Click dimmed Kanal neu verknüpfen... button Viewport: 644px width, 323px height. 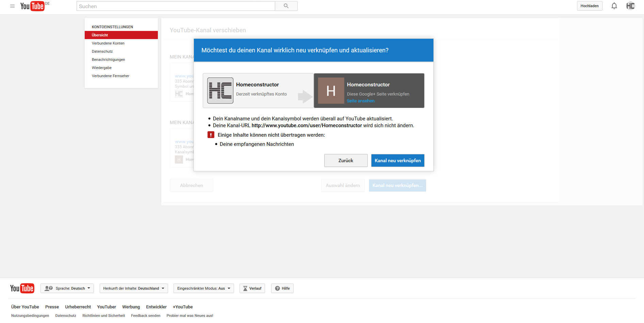(x=397, y=185)
